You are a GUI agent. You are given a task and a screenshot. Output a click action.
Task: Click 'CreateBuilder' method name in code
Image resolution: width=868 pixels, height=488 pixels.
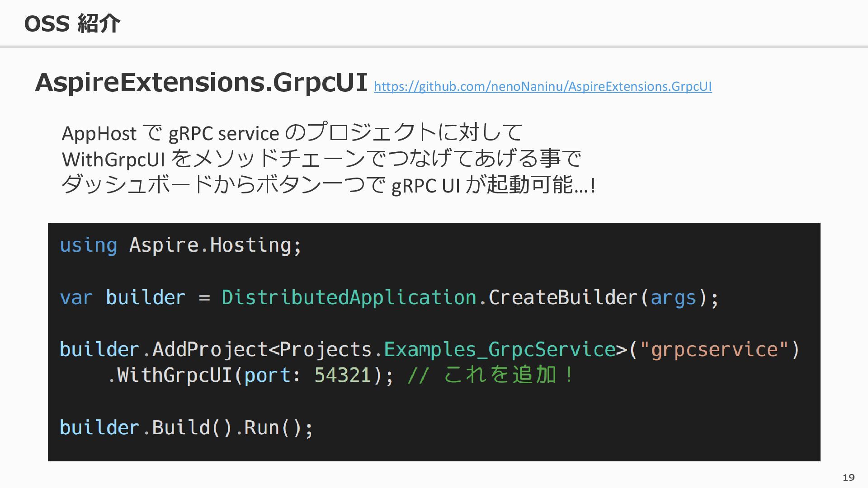coord(563,298)
